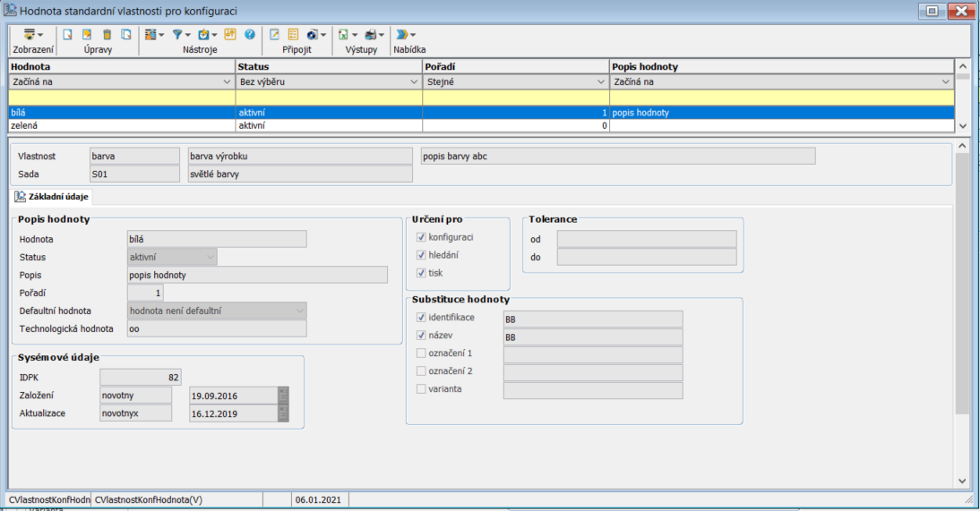Screen dimensions: 980x511
Task: Click the copy record icon in Úpravy
Action: [126, 35]
